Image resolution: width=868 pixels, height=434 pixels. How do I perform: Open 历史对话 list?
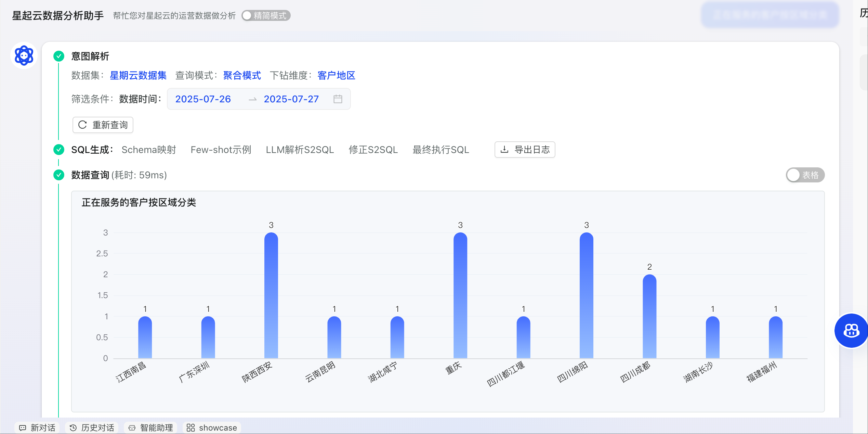pyautogui.click(x=92, y=427)
